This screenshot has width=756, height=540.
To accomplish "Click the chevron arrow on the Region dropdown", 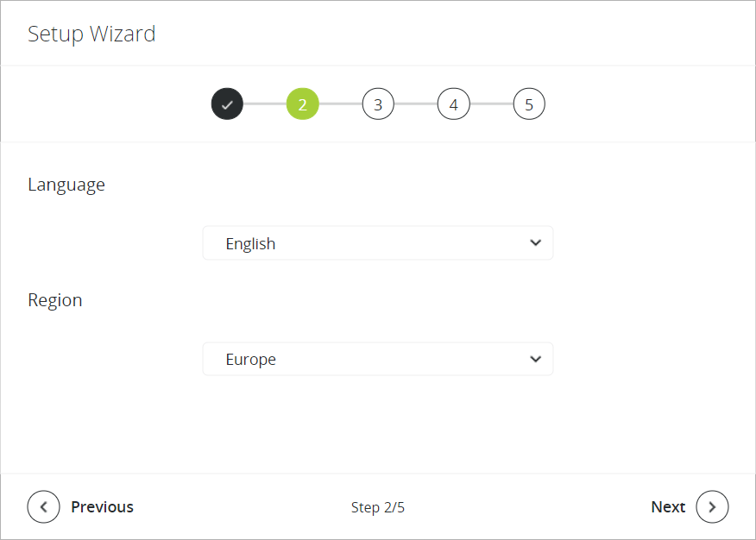I will [535, 359].
